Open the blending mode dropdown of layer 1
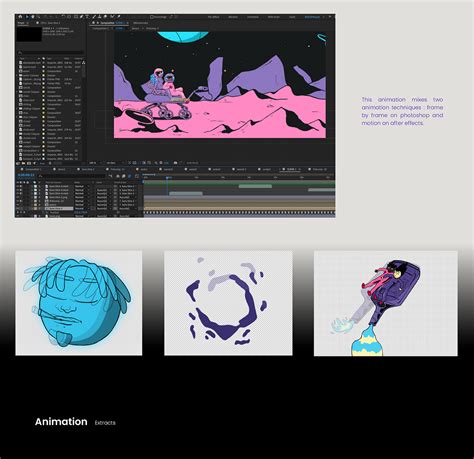Viewport: 474px width, 459px height. [x=82, y=186]
